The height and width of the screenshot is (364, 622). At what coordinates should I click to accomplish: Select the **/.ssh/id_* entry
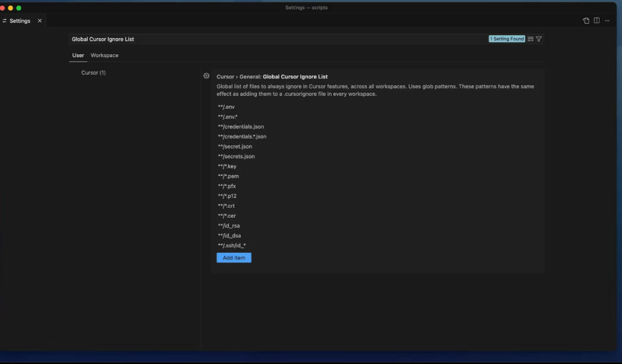(232, 245)
